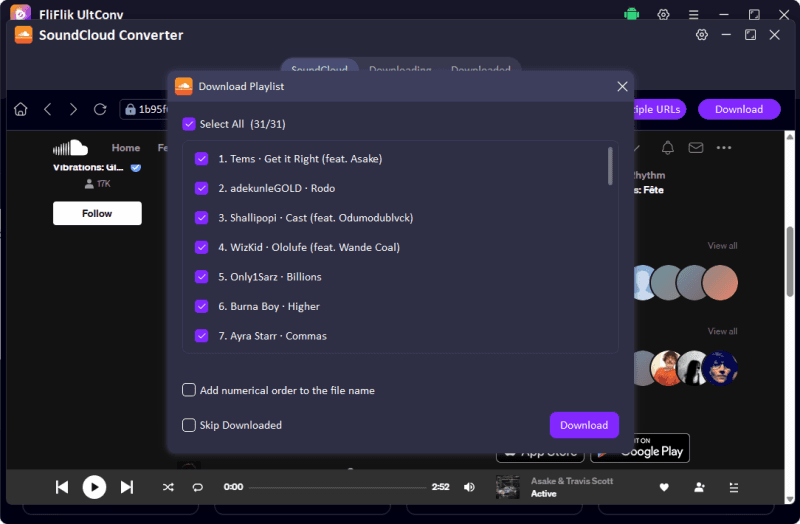800x524 pixels.
Task: Click the purple Download button in dialog
Action: click(584, 425)
